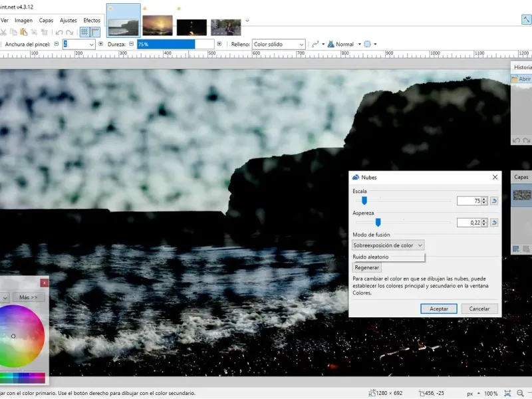
Task: Open the Relleno Color sólido dropdown
Action: pos(279,45)
